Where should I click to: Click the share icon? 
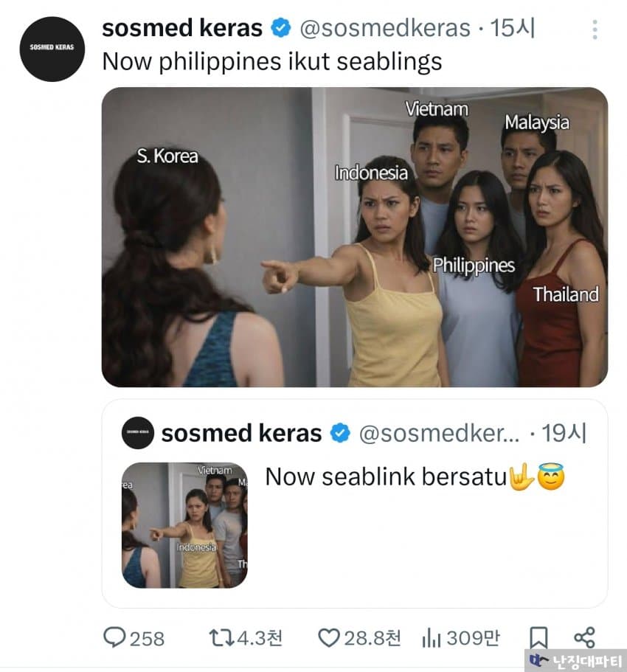[584, 637]
